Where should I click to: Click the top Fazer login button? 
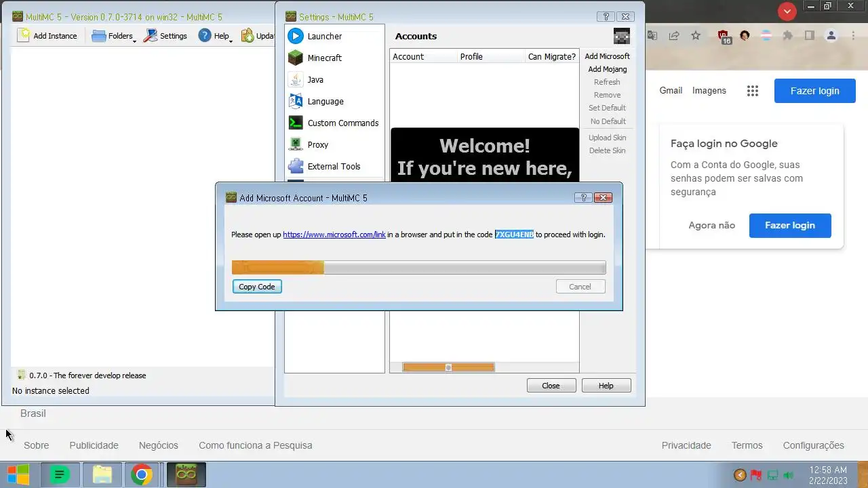tap(815, 91)
